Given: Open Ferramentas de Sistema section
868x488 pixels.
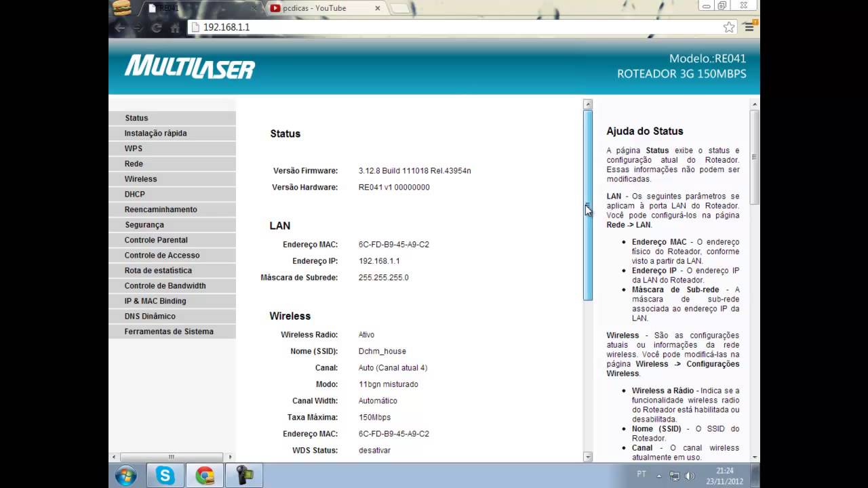Looking at the screenshot, I should coord(169,331).
